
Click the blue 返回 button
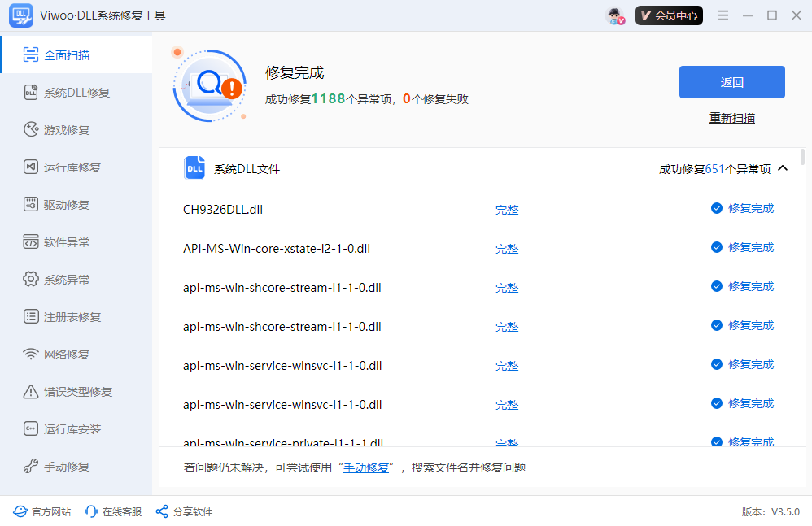(731, 82)
